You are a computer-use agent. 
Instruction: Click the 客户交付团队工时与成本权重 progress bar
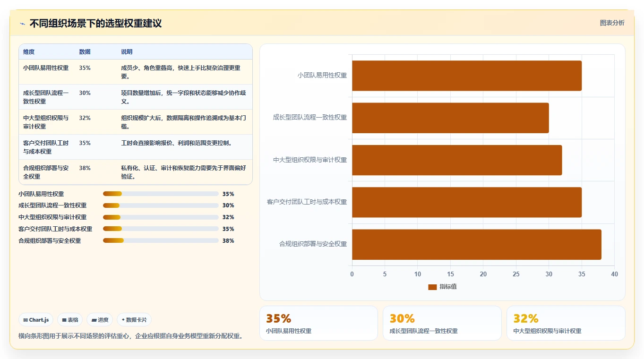[161, 229]
